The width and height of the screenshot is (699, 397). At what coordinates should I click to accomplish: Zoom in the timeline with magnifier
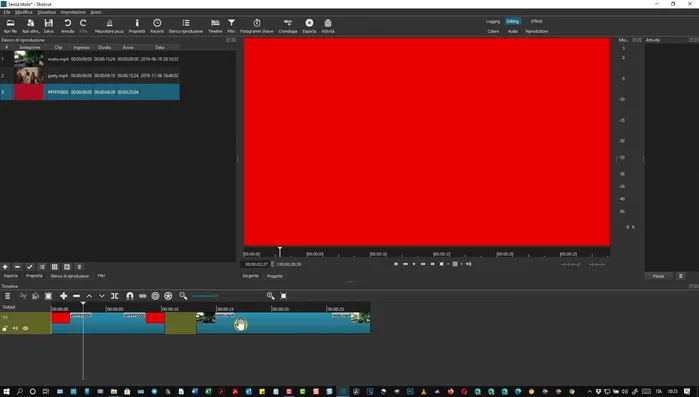270,296
